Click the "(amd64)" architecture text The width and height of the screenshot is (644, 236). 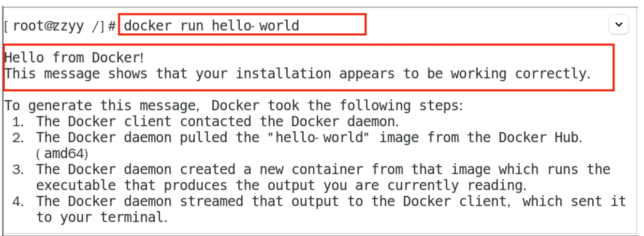pyautogui.click(x=61, y=153)
